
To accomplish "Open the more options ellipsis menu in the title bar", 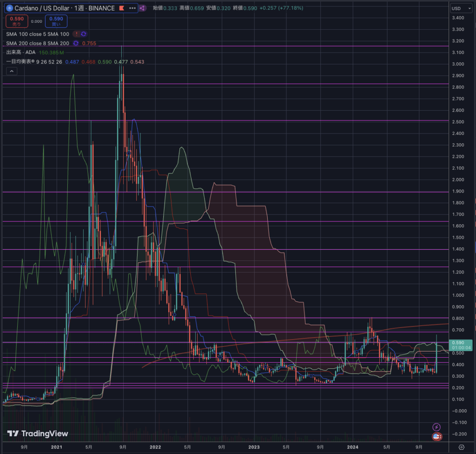I will pos(132,8).
